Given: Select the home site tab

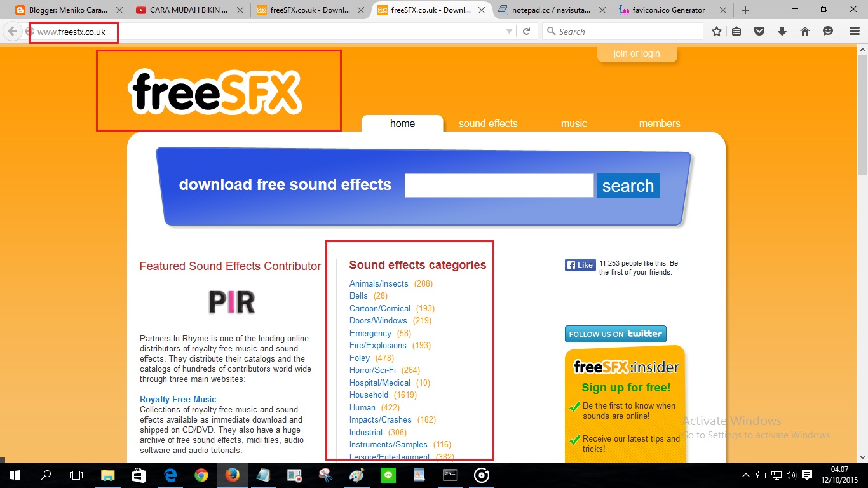Looking at the screenshot, I should pos(402,123).
